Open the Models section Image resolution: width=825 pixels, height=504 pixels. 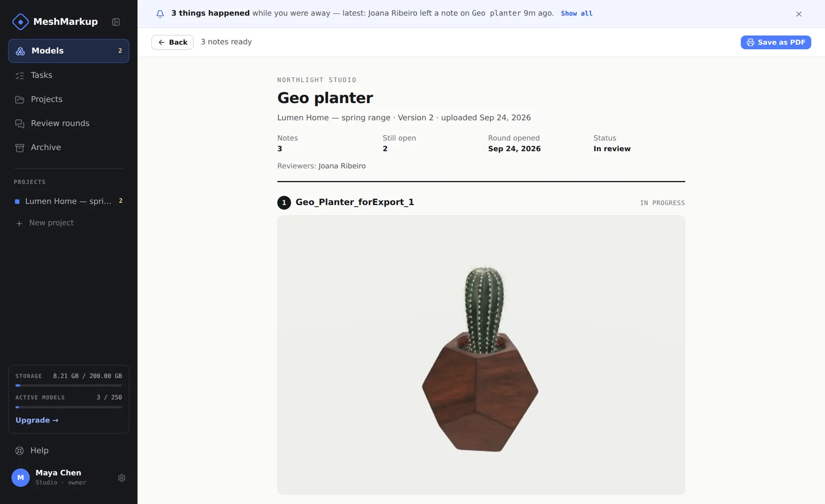pyautogui.click(x=69, y=51)
